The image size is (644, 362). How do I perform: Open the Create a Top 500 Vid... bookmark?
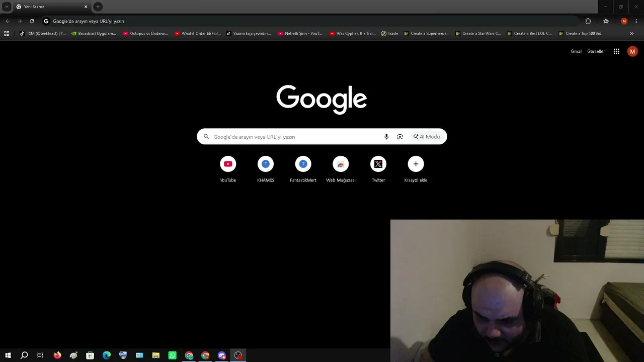[x=582, y=34]
